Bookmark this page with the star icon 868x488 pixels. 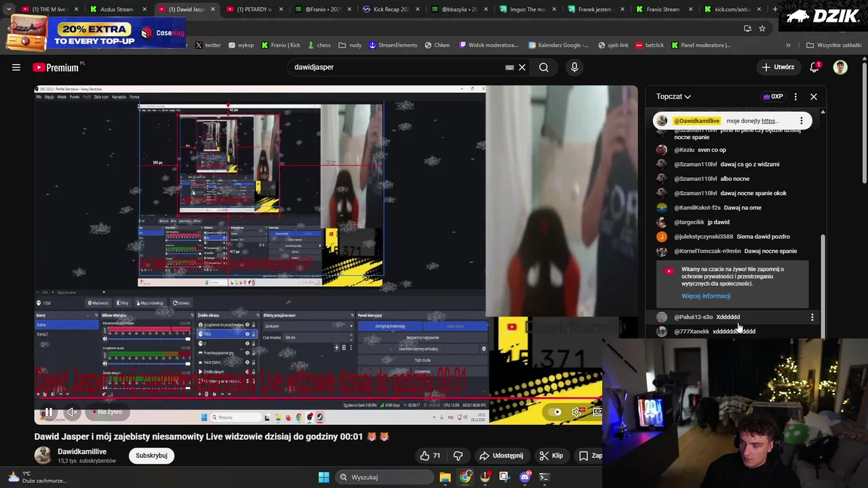click(762, 28)
